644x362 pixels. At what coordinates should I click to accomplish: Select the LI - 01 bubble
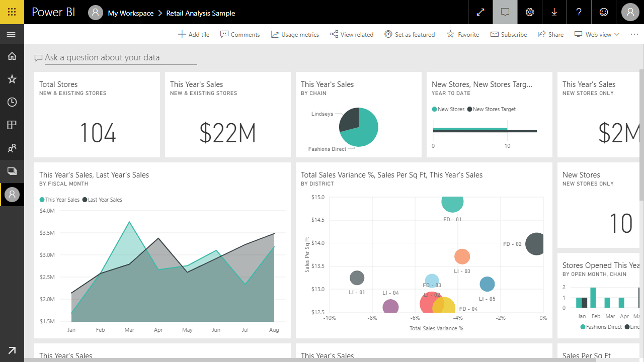357,278
